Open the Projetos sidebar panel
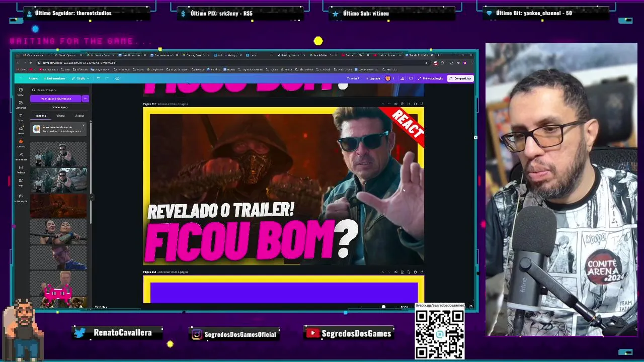The width and height of the screenshot is (644, 362). (21, 169)
